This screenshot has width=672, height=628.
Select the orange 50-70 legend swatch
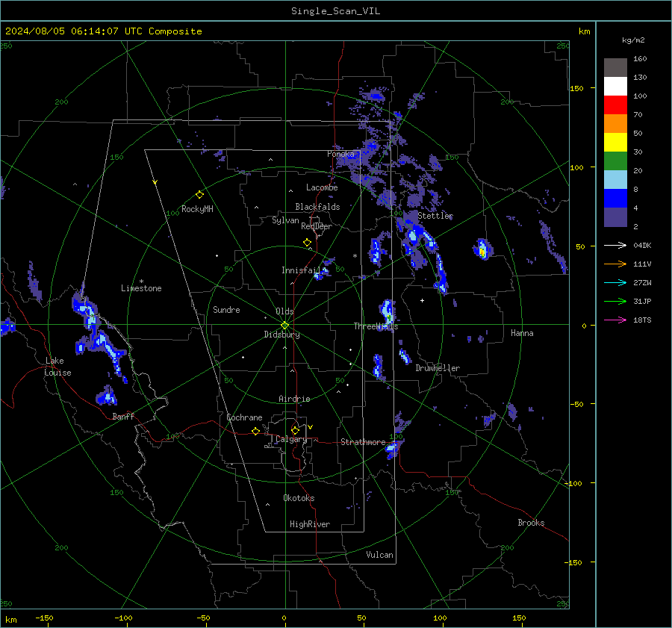point(615,124)
